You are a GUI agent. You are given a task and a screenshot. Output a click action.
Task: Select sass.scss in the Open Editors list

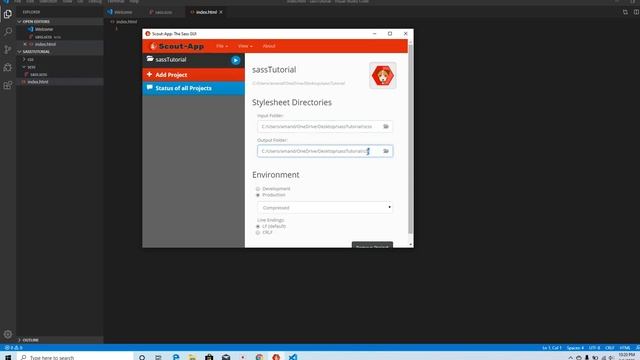click(44, 37)
